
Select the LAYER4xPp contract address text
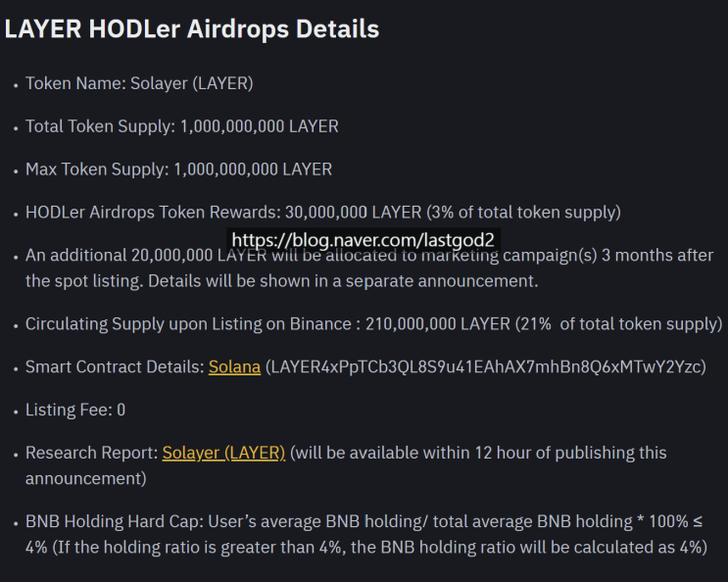tap(486, 367)
